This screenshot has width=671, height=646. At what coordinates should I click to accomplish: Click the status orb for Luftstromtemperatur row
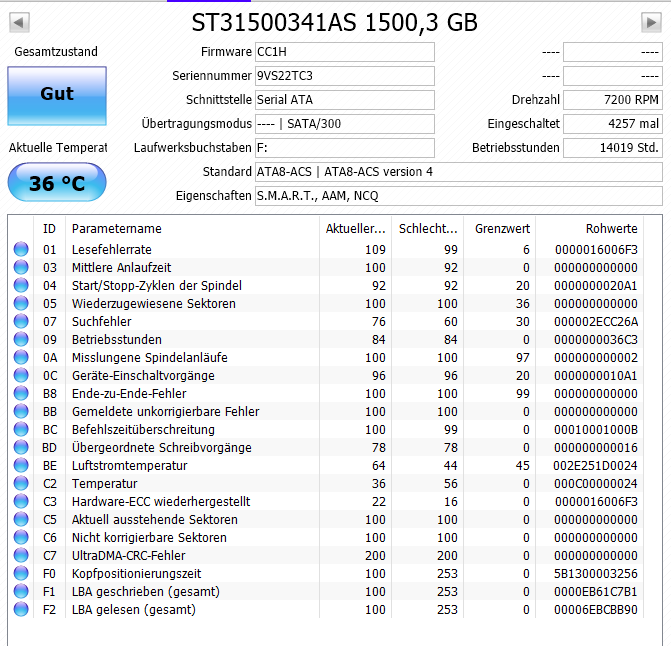[x=21, y=465]
